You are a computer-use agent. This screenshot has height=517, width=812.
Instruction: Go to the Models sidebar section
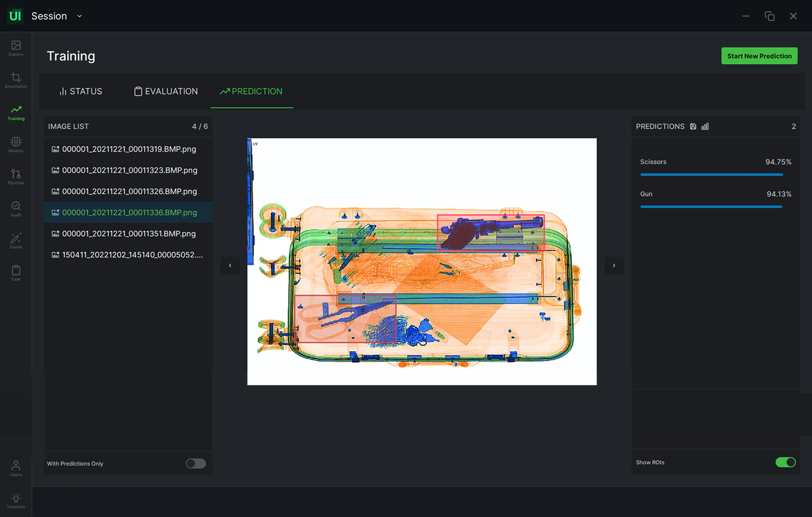16,145
